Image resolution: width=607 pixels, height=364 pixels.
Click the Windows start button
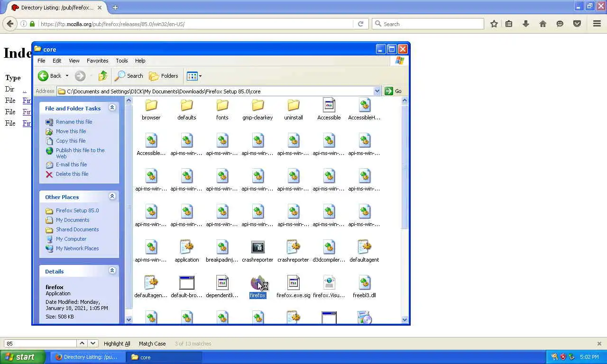(x=23, y=357)
